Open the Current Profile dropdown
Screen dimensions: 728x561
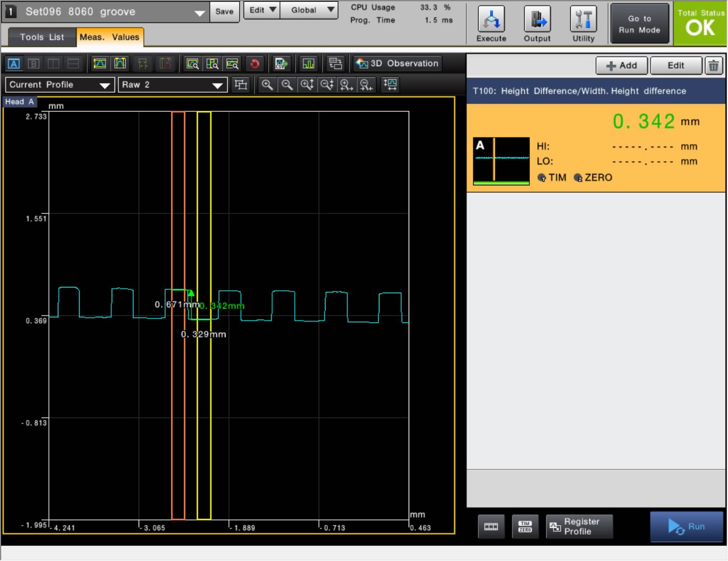59,85
